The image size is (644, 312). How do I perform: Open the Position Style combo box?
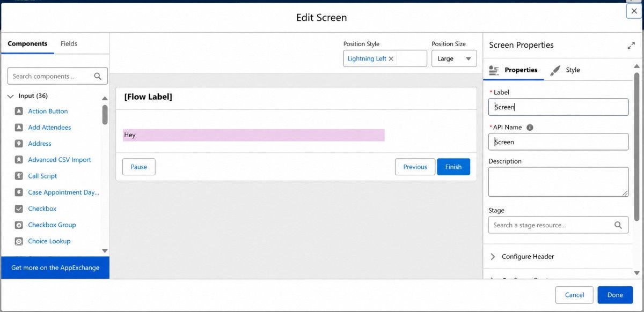pyautogui.click(x=385, y=58)
